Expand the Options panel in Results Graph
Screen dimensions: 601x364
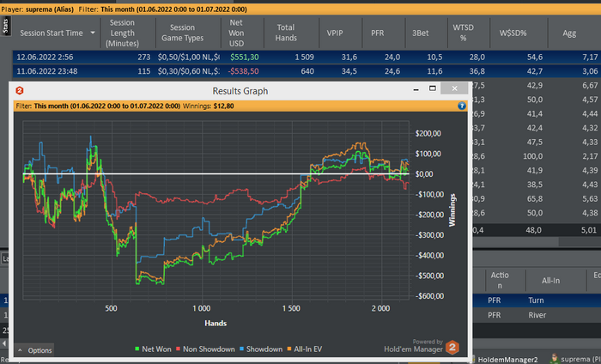pyautogui.click(x=34, y=350)
